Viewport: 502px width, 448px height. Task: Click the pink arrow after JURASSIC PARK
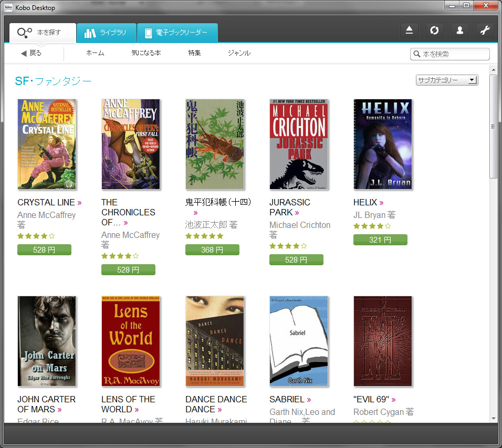click(x=297, y=213)
